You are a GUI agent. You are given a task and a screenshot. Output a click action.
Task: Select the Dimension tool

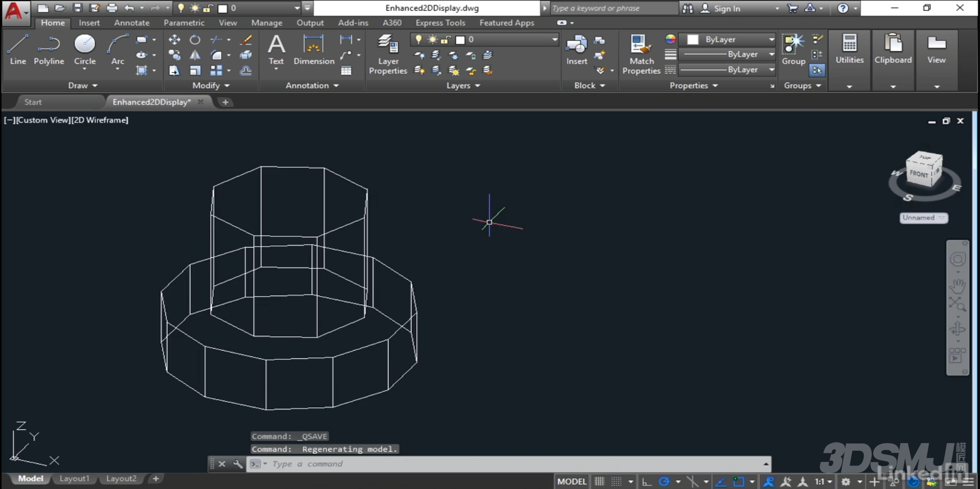pos(314,50)
